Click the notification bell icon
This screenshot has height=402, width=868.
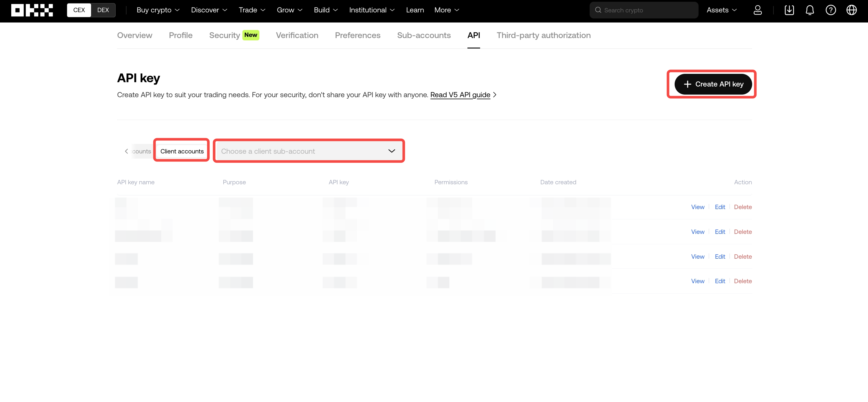point(810,10)
